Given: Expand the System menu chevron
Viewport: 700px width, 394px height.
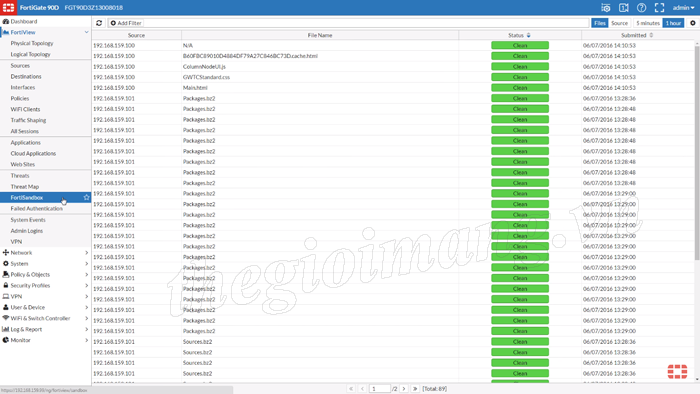Looking at the screenshot, I should 87,264.
